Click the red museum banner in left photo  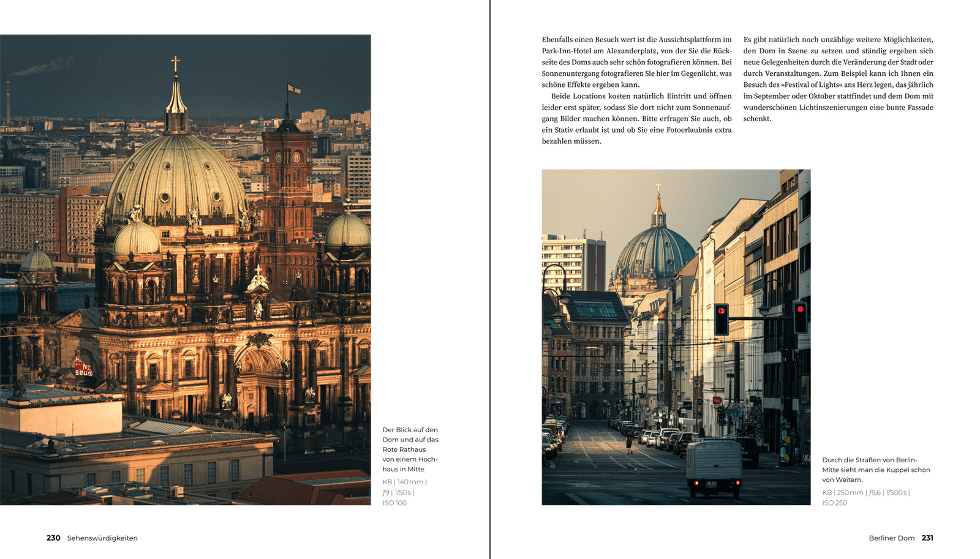(x=83, y=369)
